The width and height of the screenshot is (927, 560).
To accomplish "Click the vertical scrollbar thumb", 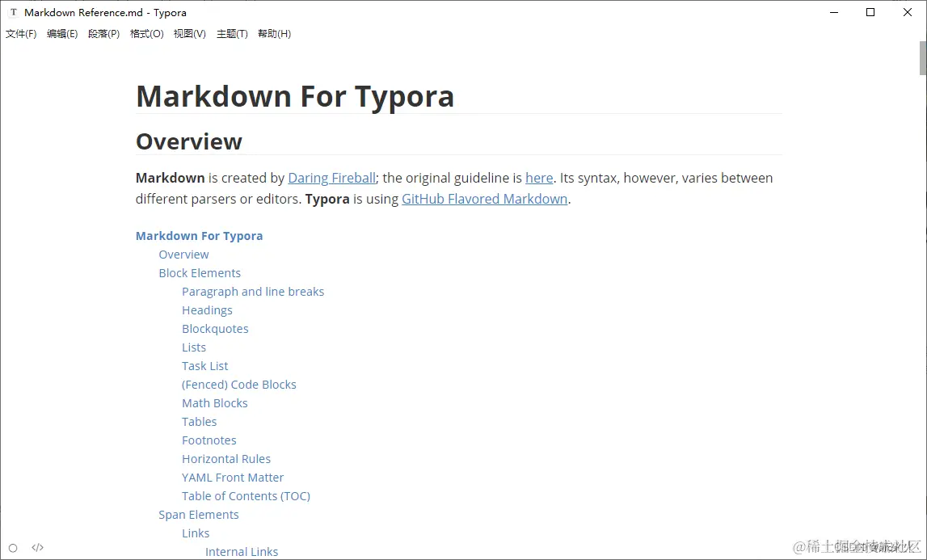I will [x=923, y=58].
